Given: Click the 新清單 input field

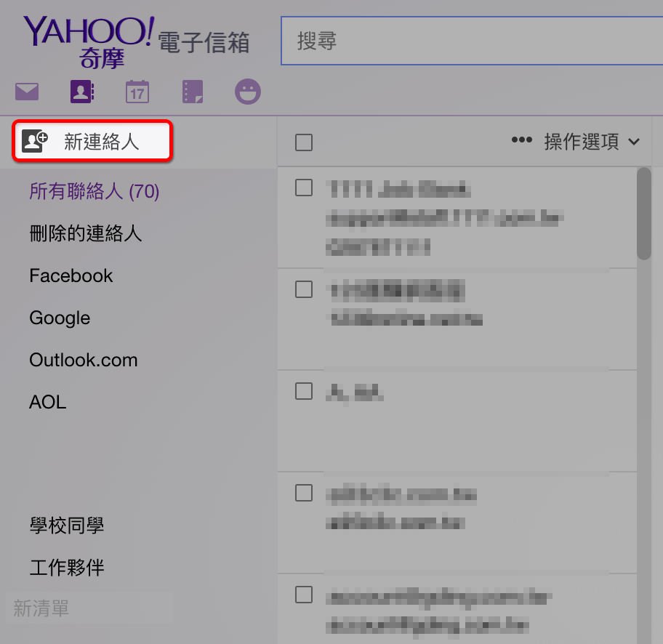Looking at the screenshot, I should 89,608.
